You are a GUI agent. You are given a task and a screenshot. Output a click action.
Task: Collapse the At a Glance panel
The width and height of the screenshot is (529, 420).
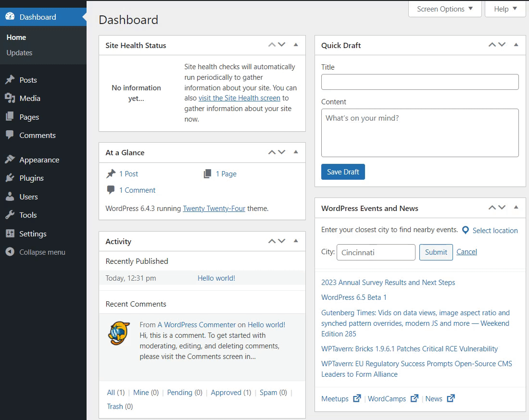point(296,152)
